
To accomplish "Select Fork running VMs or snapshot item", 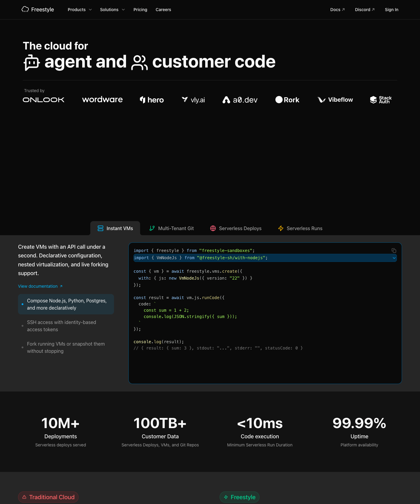I will point(66,347).
